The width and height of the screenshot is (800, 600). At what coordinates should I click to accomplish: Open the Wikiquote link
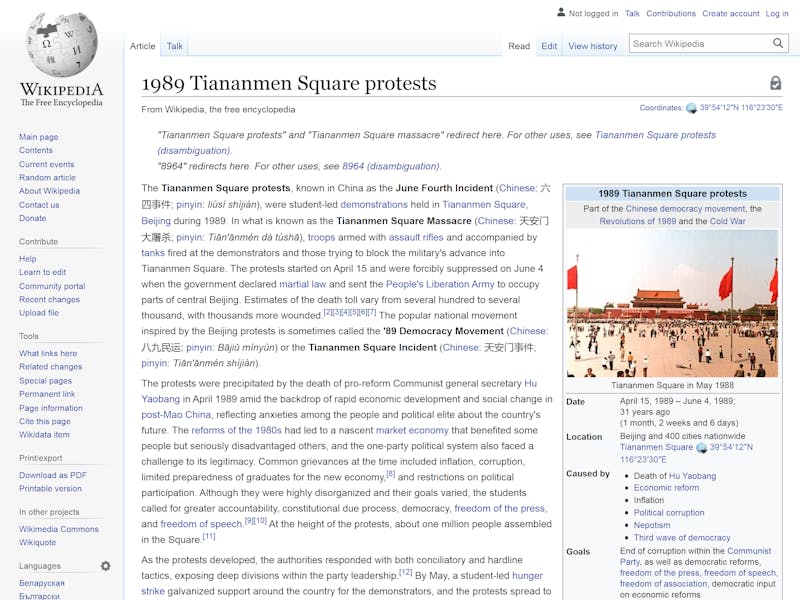point(37,542)
